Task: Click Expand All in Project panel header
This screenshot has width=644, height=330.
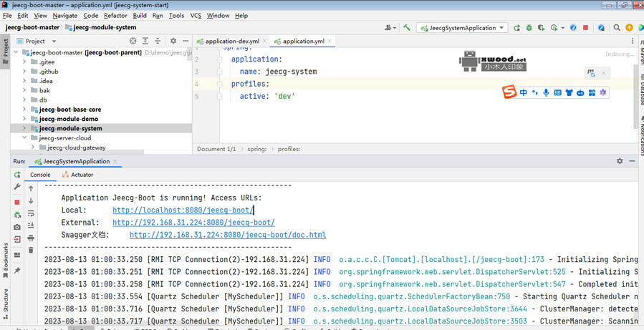Action: [x=145, y=41]
